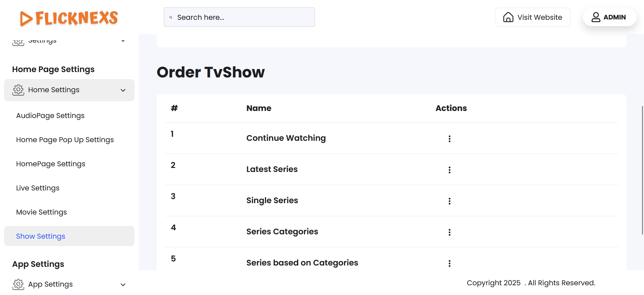Click the App Settings gear icon

tap(18, 284)
